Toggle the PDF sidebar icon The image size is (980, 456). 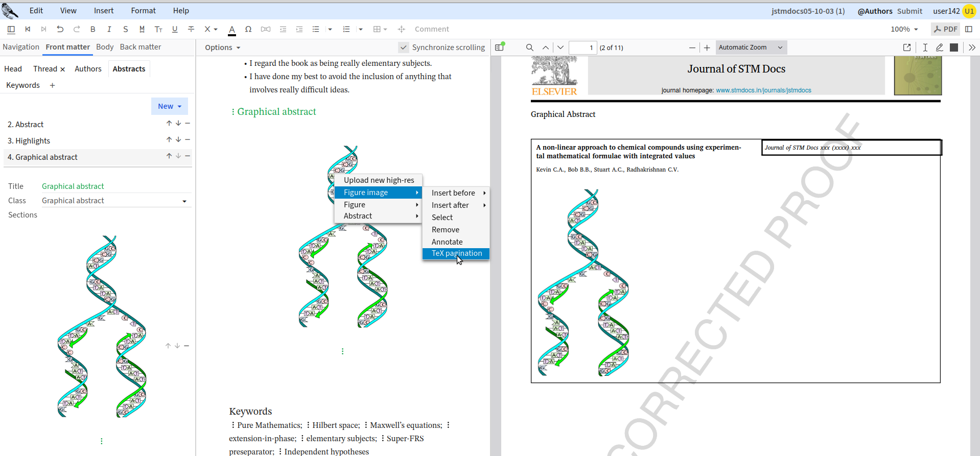[500, 47]
